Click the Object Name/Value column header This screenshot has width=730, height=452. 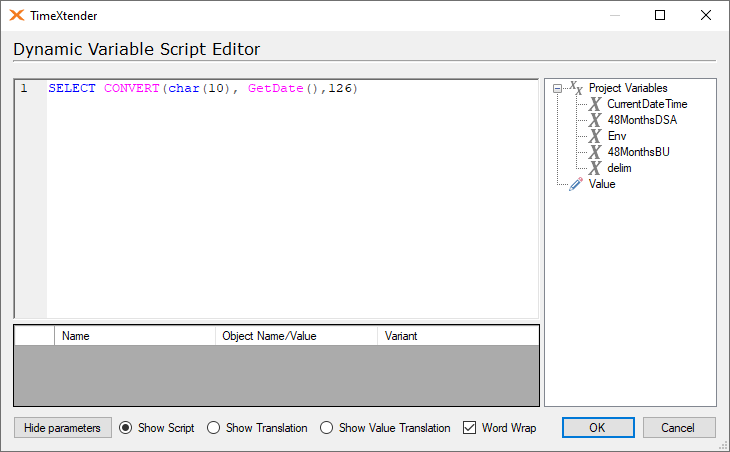coord(296,336)
